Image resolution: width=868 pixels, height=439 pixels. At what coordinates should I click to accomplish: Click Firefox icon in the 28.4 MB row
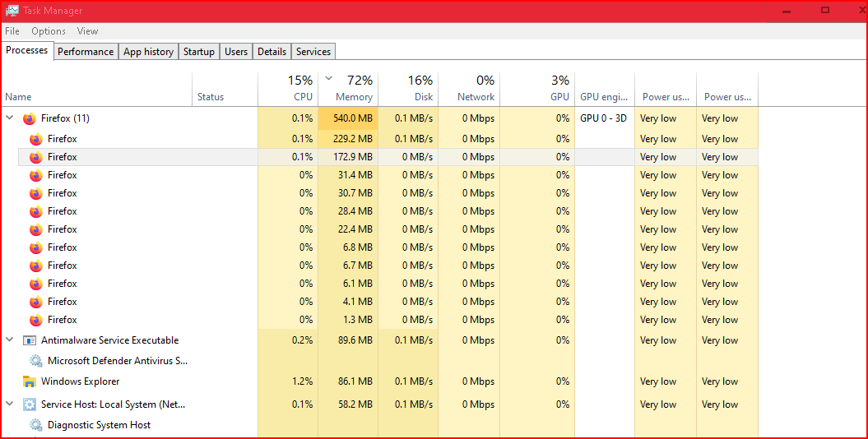point(36,211)
